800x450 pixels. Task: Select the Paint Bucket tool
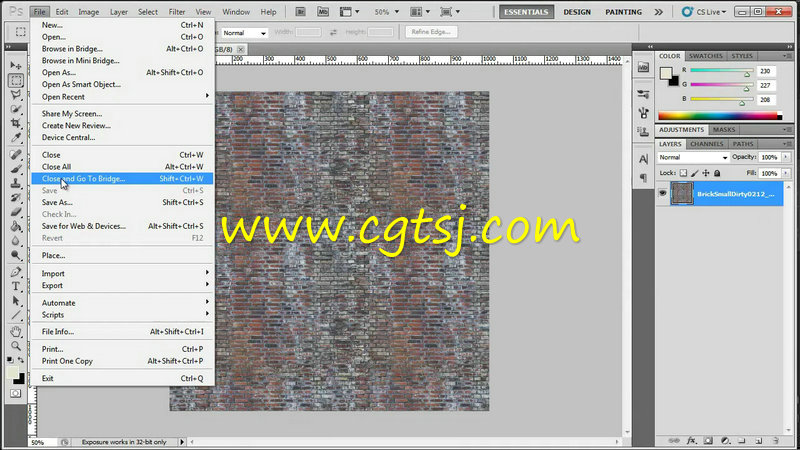[x=16, y=226]
